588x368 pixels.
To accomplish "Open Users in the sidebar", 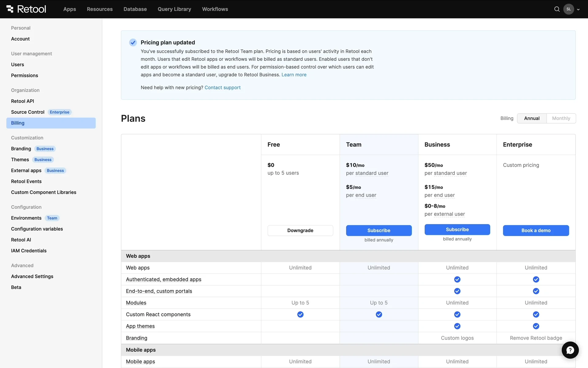I will pyautogui.click(x=17, y=64).
